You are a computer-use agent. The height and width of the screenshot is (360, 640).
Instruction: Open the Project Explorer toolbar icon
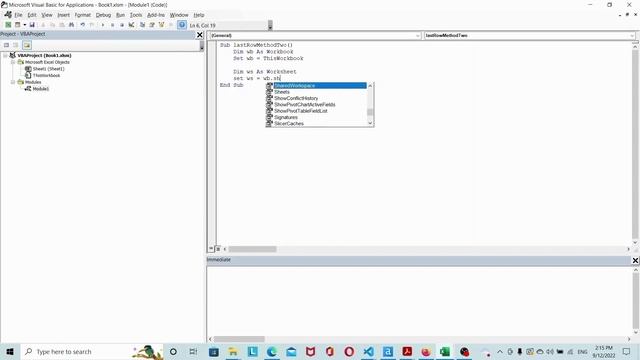point(142,25)
